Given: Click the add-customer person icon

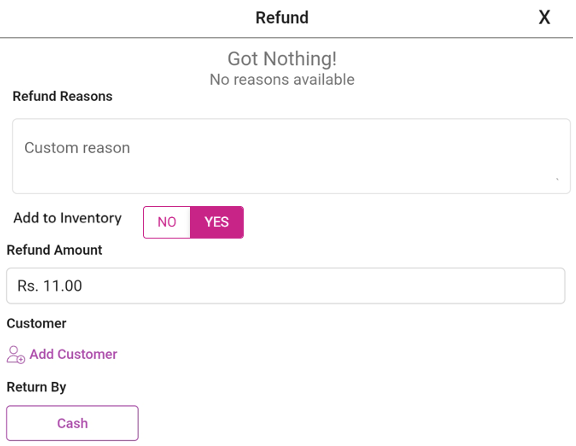Looking at the screenshot, I should tap(15, 355).
